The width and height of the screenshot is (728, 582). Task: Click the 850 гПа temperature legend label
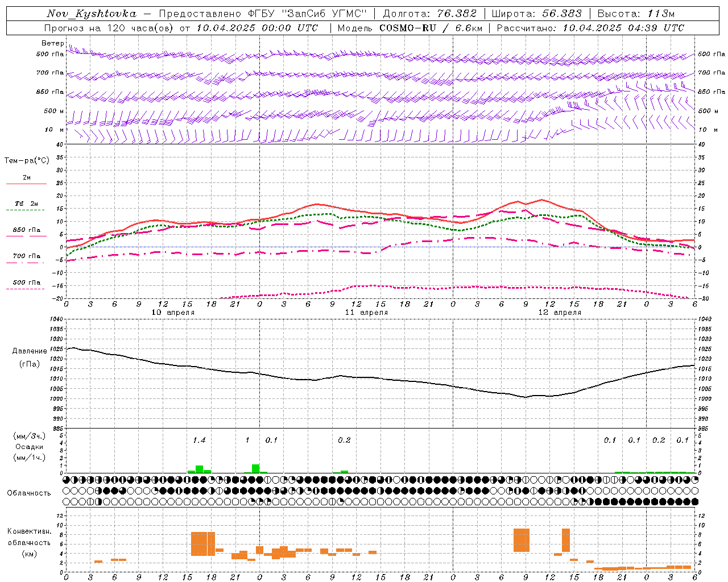point(26,230)
